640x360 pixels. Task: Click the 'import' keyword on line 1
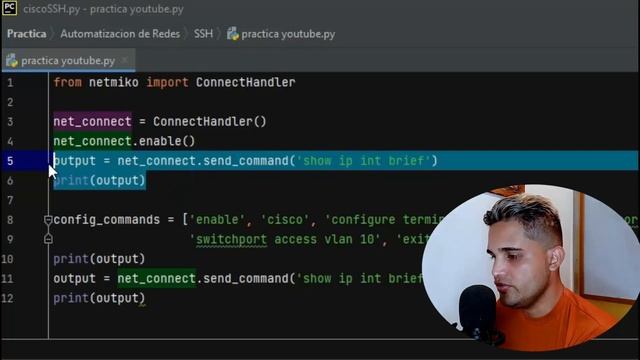[167, 82]
